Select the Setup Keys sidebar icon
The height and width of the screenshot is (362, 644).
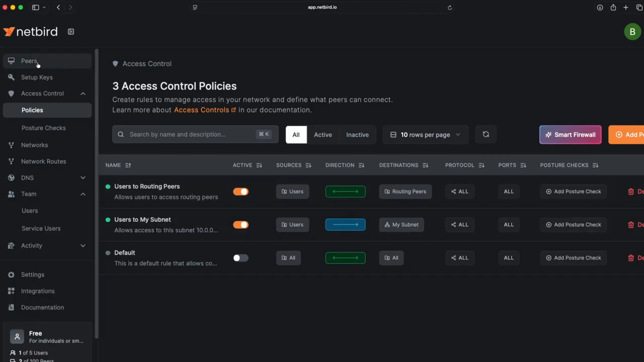coord(11,77)
